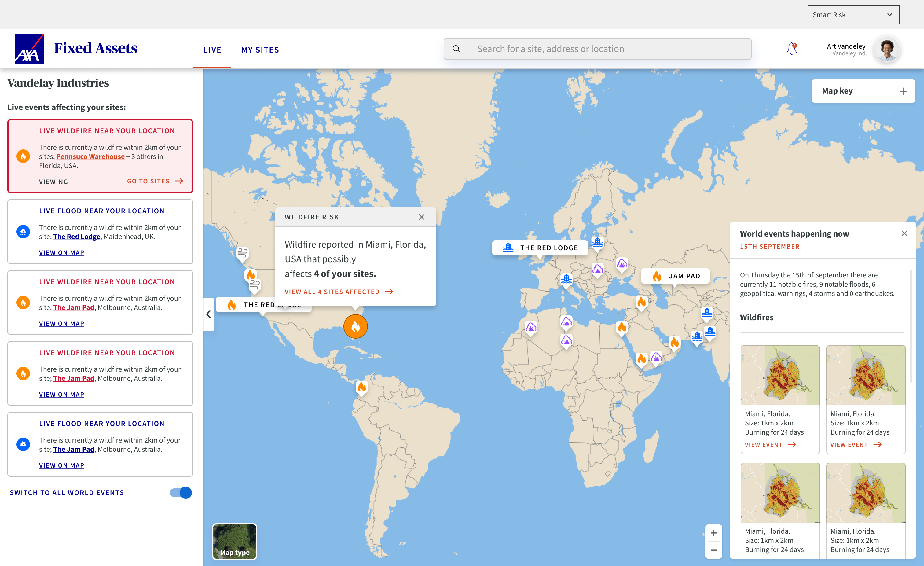Open the Pennsuco Warehouse link
This screenshot has height=566, width=924.
(90, 156)
